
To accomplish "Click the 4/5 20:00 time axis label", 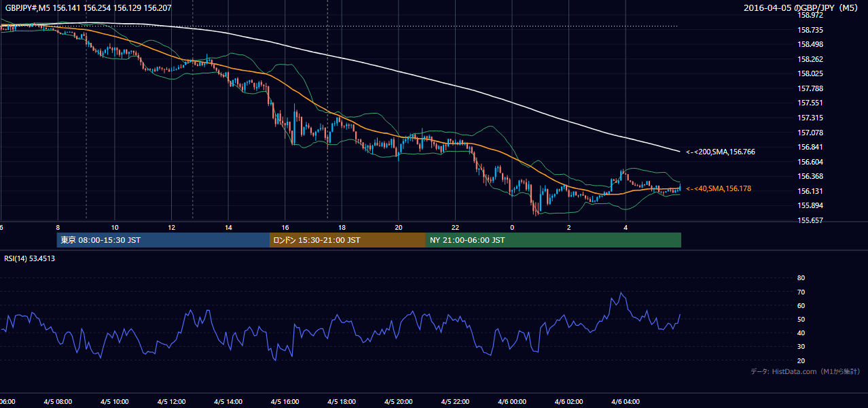I will click(x=399, y=402).
